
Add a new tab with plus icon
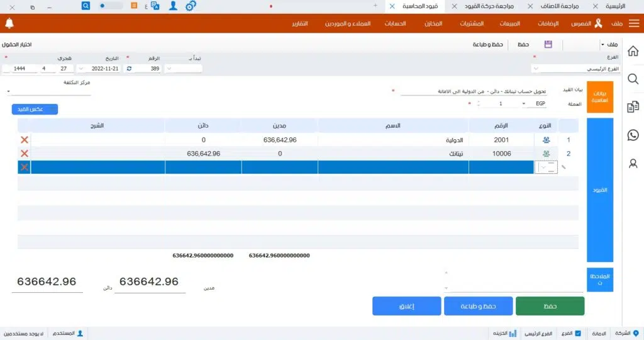[x=375, y=6]
